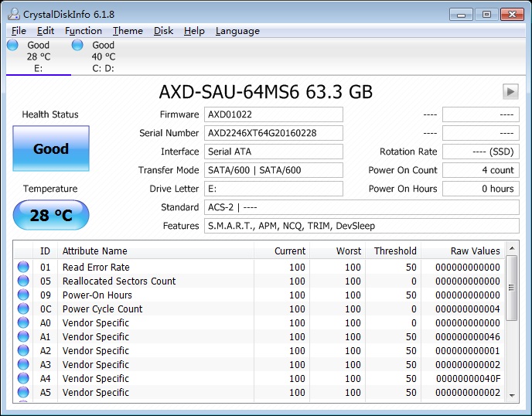Switch to the C: D: drive tab

pos(103,56)
